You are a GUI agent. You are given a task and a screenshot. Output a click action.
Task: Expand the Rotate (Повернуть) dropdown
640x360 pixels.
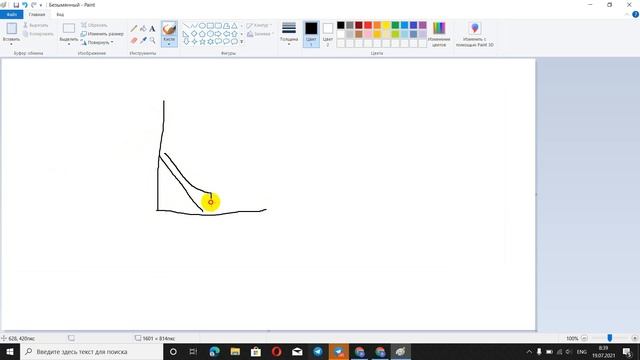pyautogui.click(x=112, y=42)
